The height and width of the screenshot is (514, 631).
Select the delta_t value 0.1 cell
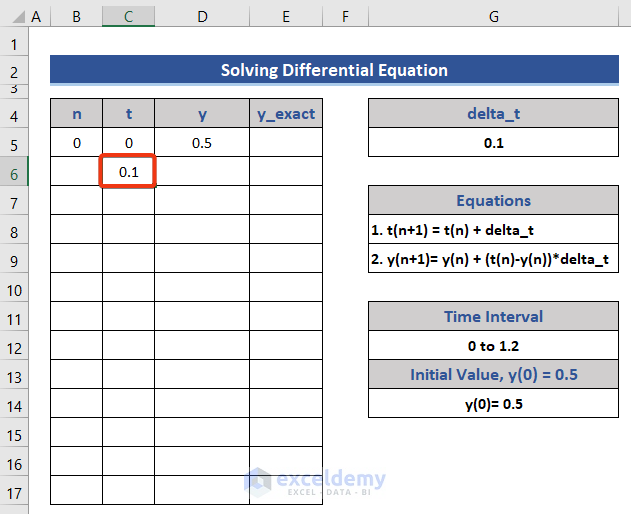point(493,143)
